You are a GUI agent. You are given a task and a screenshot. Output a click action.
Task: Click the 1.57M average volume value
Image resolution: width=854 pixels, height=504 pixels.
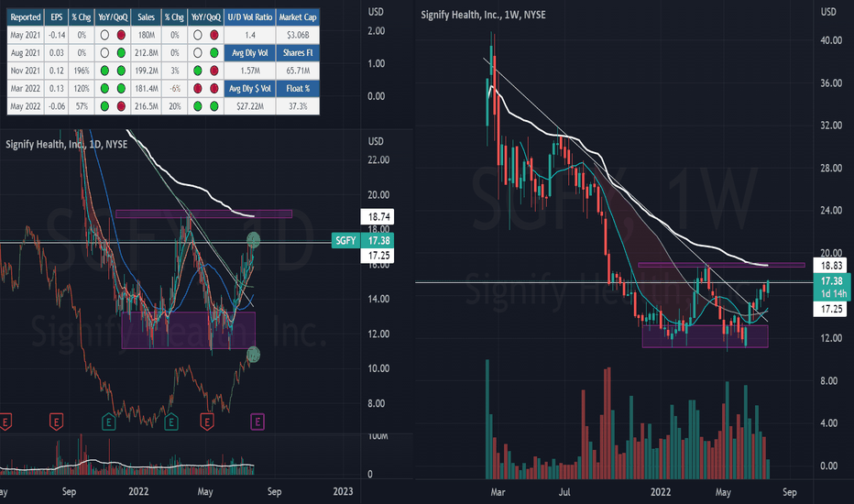pos(250,71)
